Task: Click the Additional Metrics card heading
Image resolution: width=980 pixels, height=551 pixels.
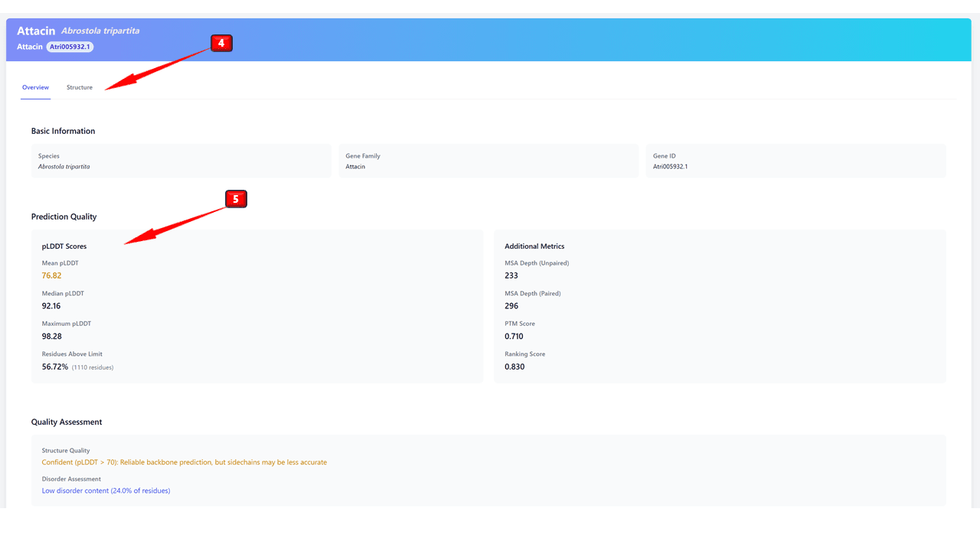Action: click(534, 246)
